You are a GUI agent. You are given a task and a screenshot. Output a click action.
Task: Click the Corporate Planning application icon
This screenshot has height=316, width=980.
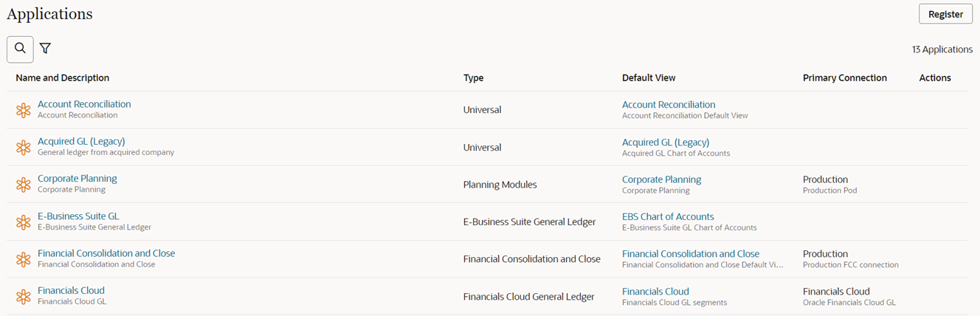24,185
